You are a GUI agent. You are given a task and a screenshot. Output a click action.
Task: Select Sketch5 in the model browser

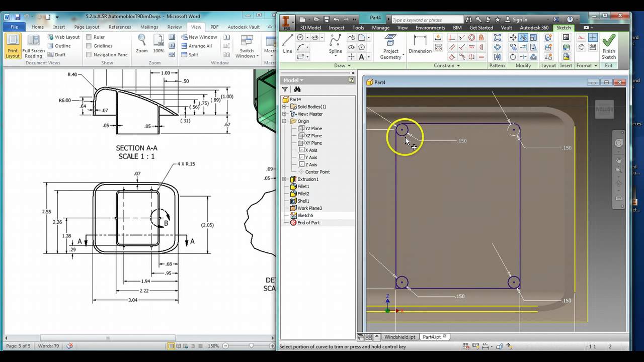[x=305, y=215]
